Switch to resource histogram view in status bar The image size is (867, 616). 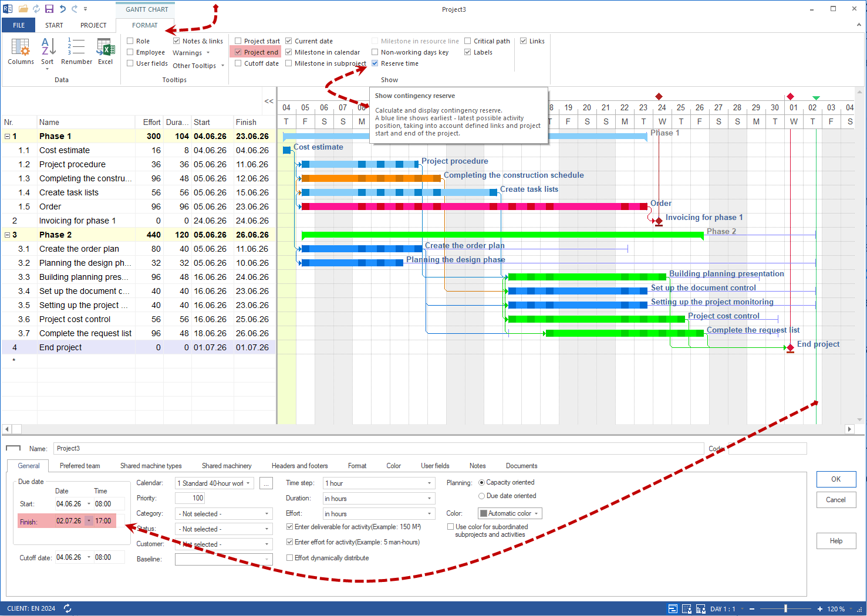700,609
